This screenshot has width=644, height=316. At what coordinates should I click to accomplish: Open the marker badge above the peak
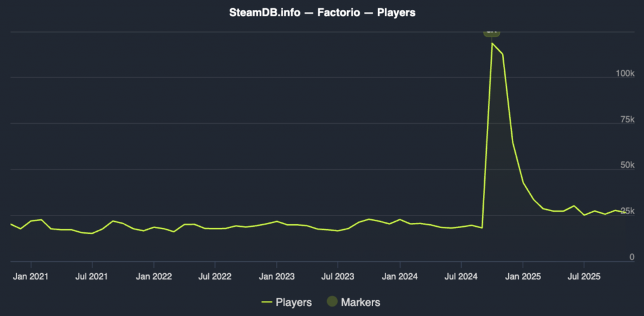491,31
